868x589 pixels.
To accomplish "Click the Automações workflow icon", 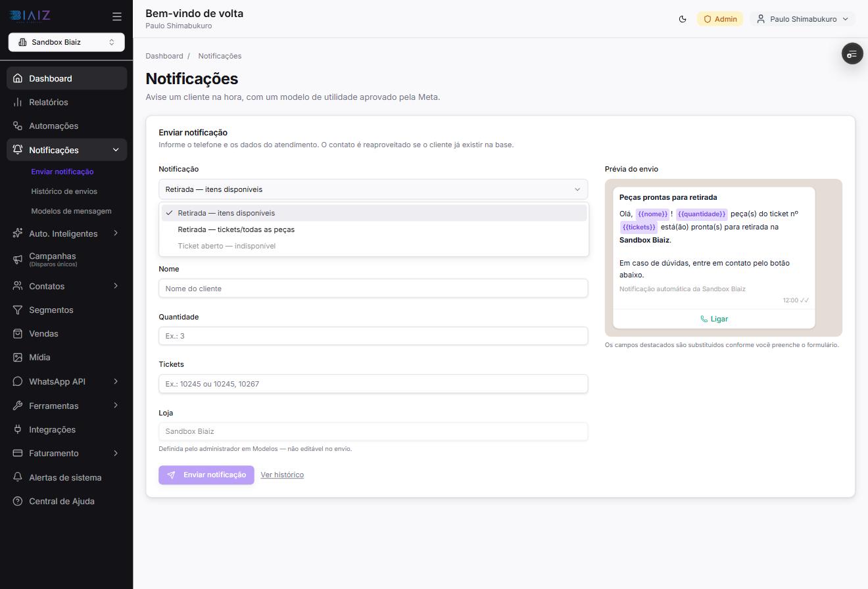I will click(18, 126).
